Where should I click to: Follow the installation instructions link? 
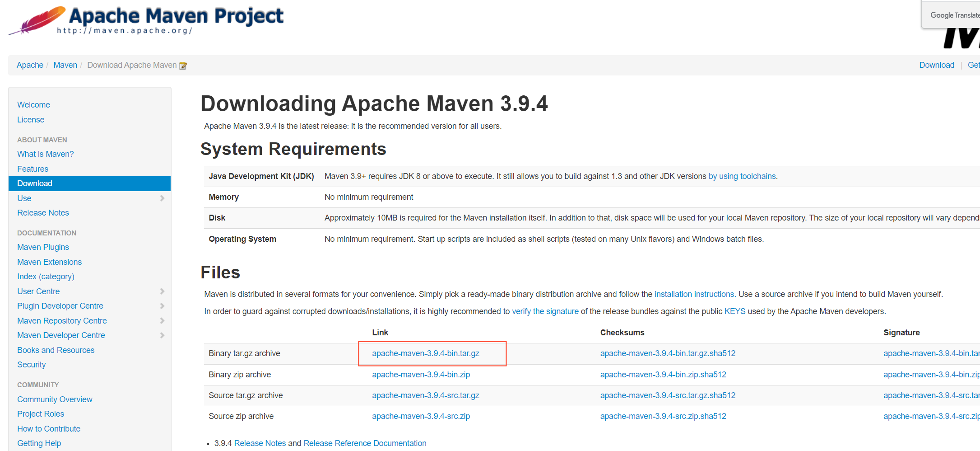[x=695, y=294]
